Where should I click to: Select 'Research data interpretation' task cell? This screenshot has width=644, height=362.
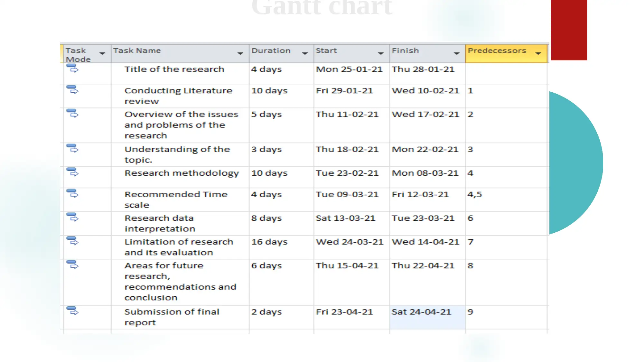180,223
